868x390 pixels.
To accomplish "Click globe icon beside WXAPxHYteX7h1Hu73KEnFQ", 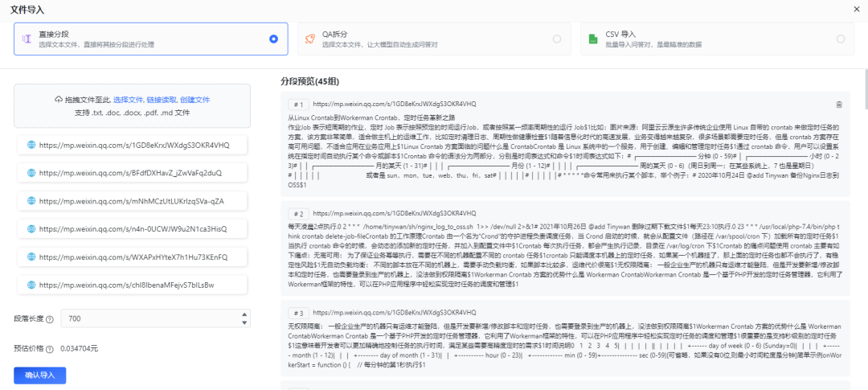I will 31,257.
